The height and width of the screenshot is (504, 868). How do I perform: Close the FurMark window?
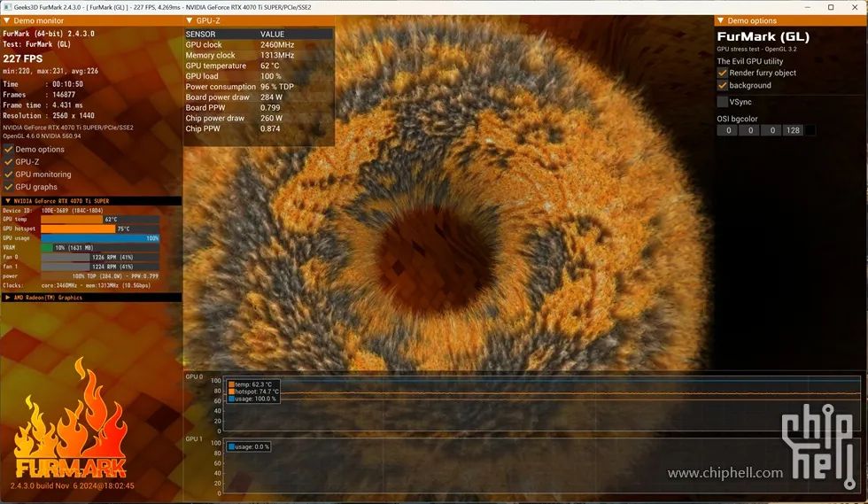click(856, 7)
